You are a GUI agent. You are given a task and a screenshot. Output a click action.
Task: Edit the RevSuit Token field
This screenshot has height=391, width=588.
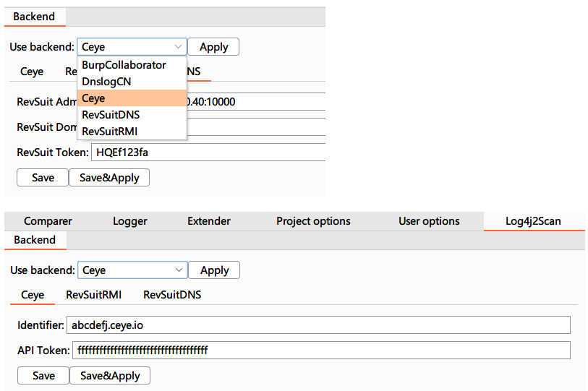coord(208,152)
